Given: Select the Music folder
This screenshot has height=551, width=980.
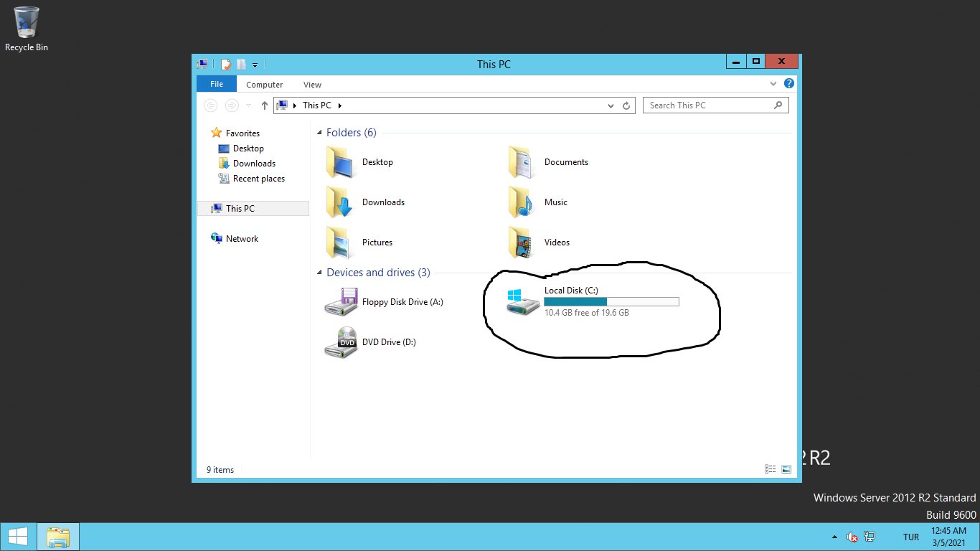Looking at the screenshot, I should 537,202.
